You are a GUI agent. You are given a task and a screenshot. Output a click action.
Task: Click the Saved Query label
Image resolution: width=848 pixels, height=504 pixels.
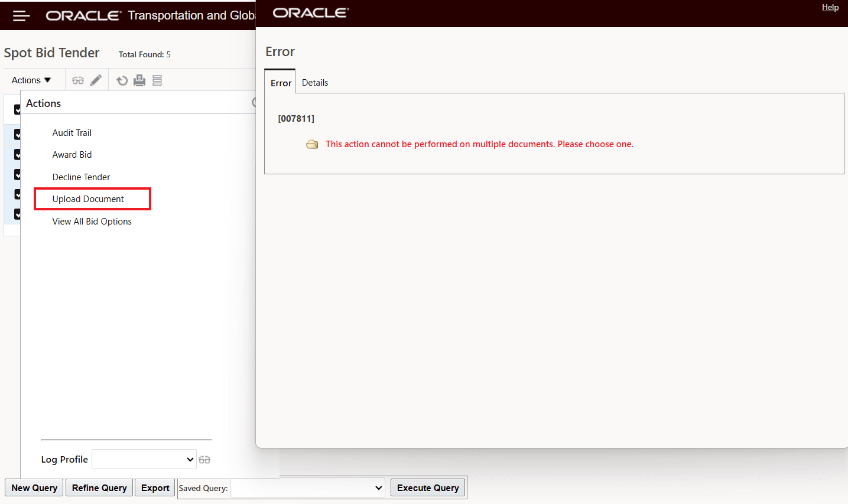203,488
